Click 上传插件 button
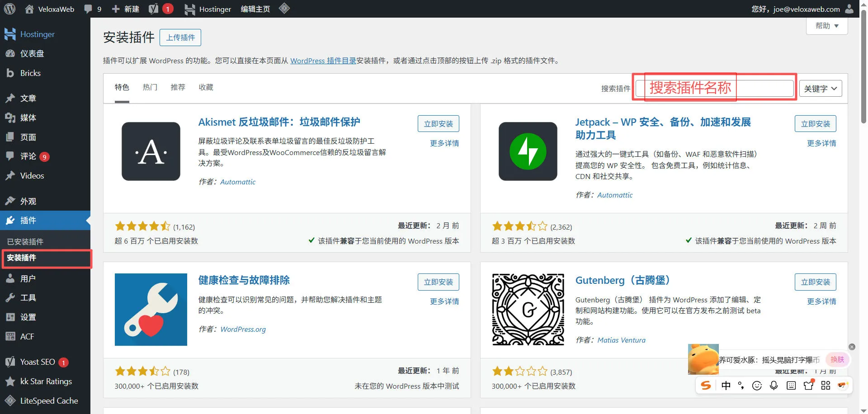Screen dimensions: 868x414 [x=180, y=38]
